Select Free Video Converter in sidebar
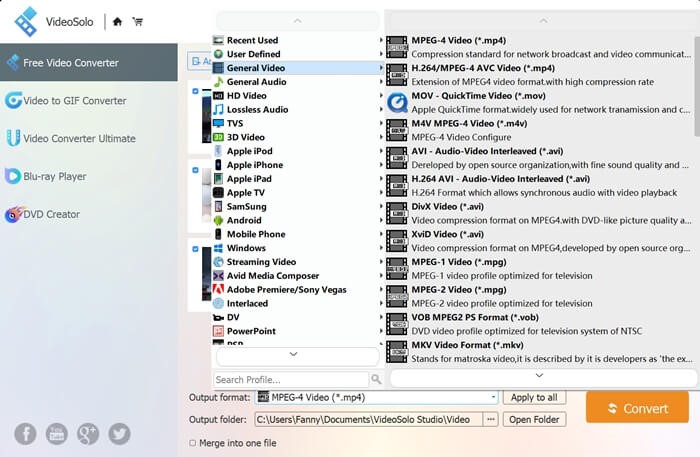700x457 pixels. 89,62
